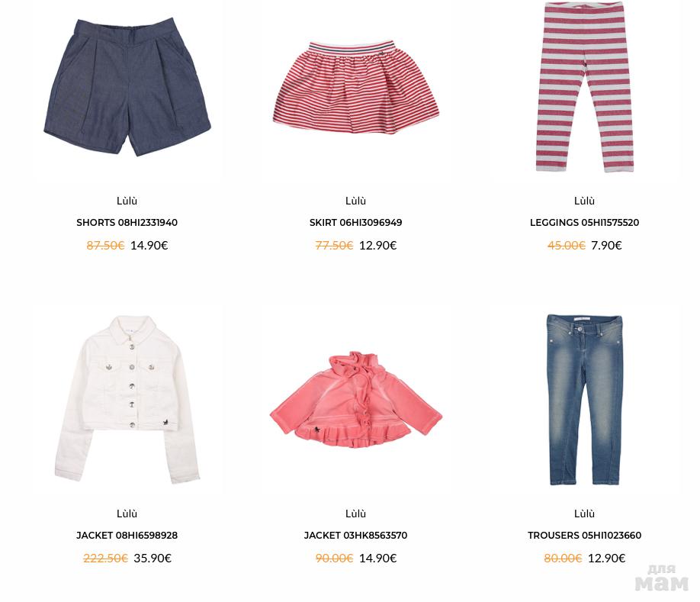The height and width of the screenshot is (602, 700).
Task: Select the LEGGINGS 05HI1575520 title link
Action: point(584,222)
